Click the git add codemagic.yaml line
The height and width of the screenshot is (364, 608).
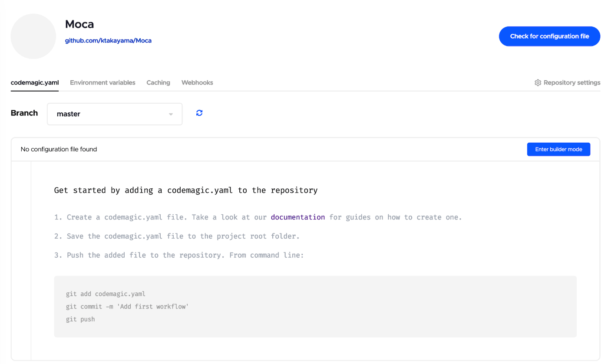tap(106, 294)
